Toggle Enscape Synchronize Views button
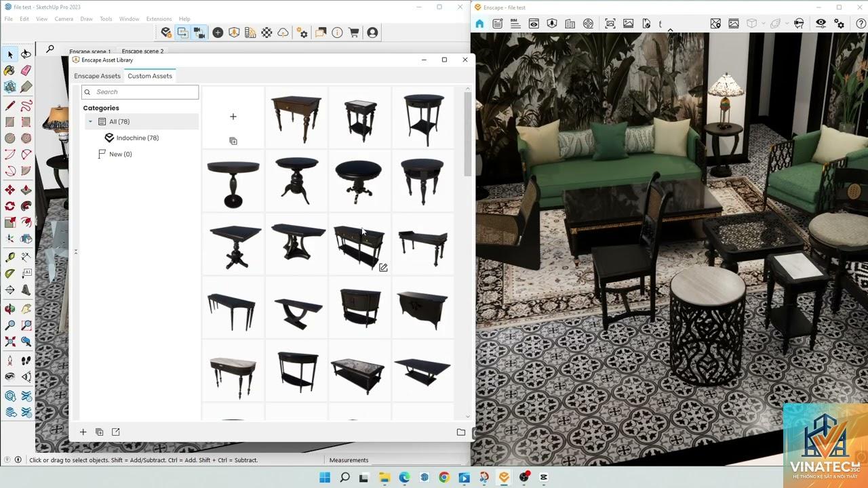The image size is (868, 488). click(199, 33)
